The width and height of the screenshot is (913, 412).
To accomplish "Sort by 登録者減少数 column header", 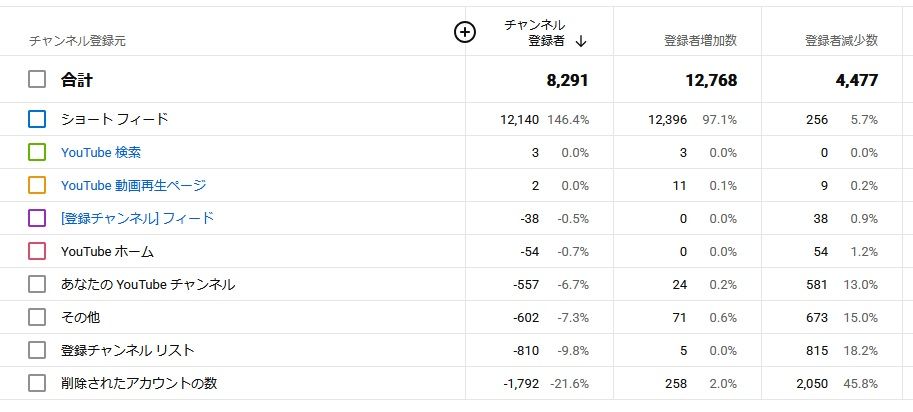I will (x=841, y=41).
